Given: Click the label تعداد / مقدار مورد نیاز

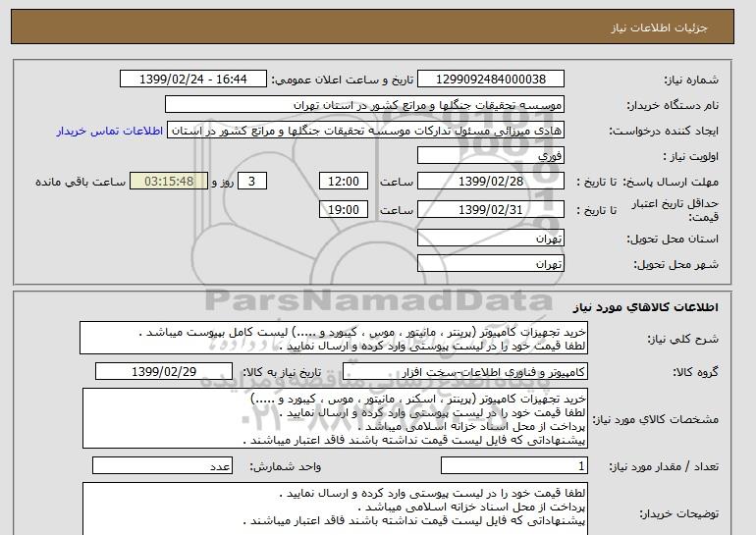Looking at the screenshot, I should (x=664, y=466).
